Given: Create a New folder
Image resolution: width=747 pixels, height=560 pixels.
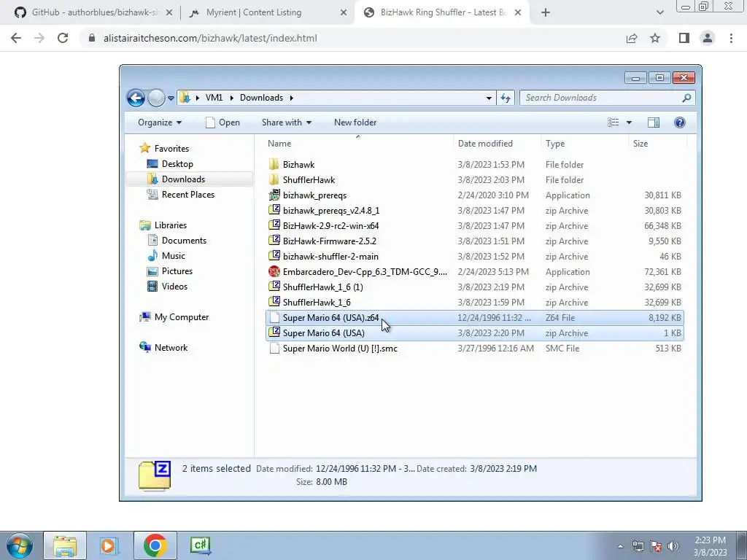Looking at the screenshot, I should 355,122.
